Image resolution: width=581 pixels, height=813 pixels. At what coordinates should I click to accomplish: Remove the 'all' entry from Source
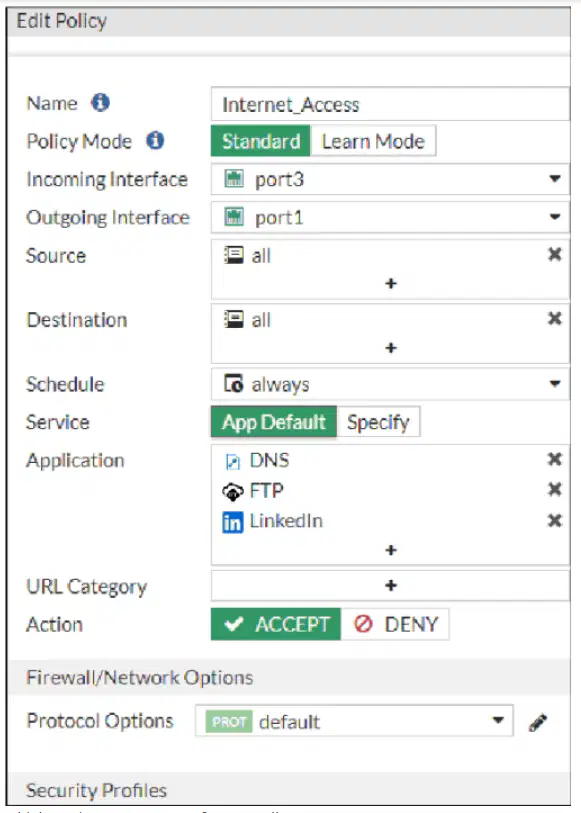555,254
